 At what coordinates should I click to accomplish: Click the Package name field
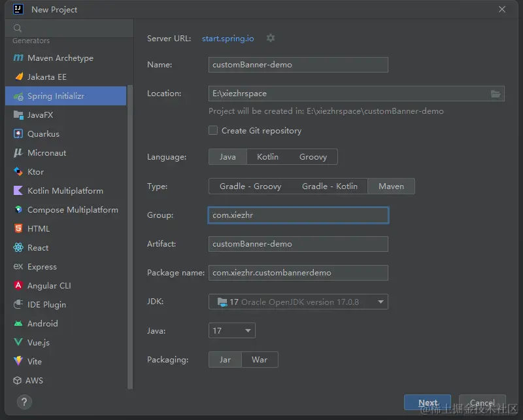tap(298, 273)
